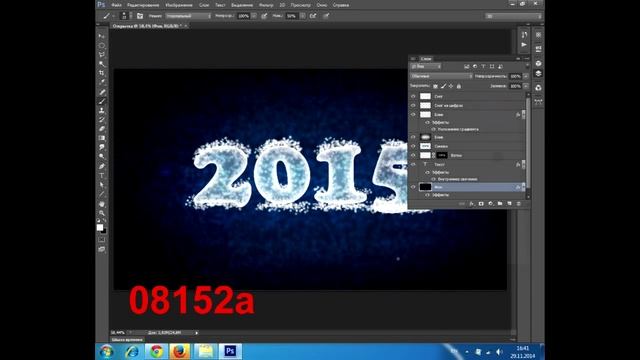Select the Clone Stamp tool
The width and height of the screenshot is (640, 360).
click(x=102, y=111)
